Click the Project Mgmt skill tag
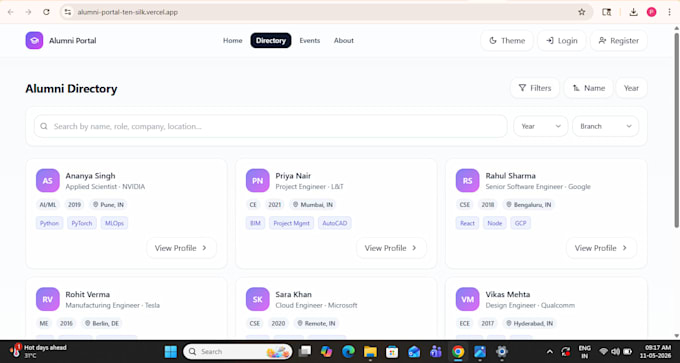 tap(291, 223)
